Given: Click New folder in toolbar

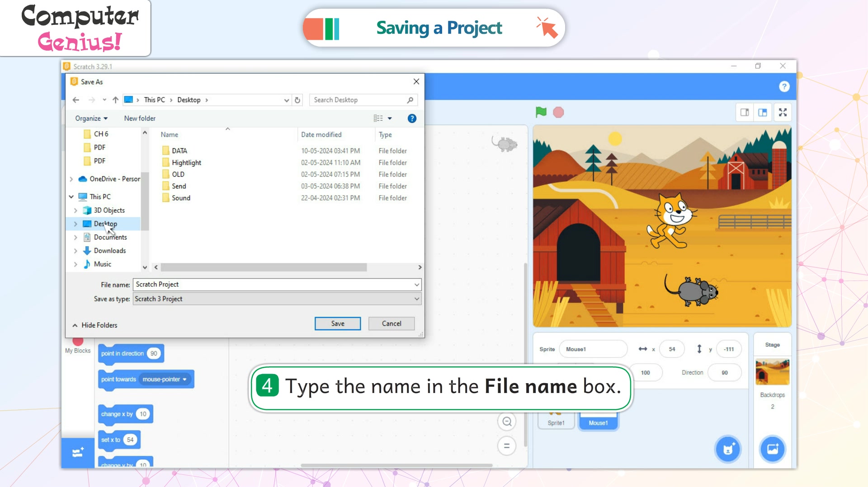Looking at the screenshot, I should point(140,118).
